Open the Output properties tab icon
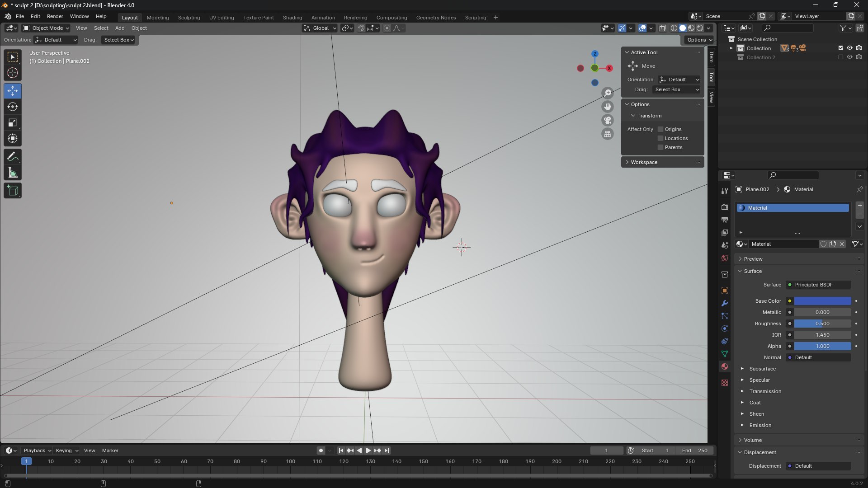This screenshot has height=488, width=868. click(725, 220)
